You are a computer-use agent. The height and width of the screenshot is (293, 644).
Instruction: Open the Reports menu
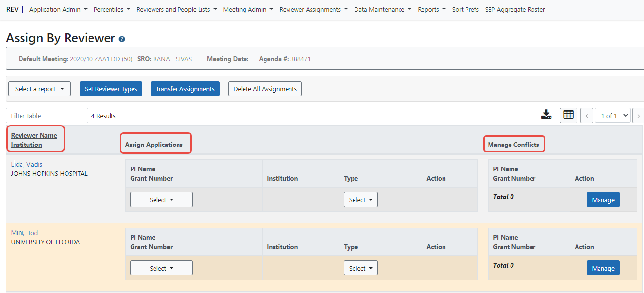[431, 10]
